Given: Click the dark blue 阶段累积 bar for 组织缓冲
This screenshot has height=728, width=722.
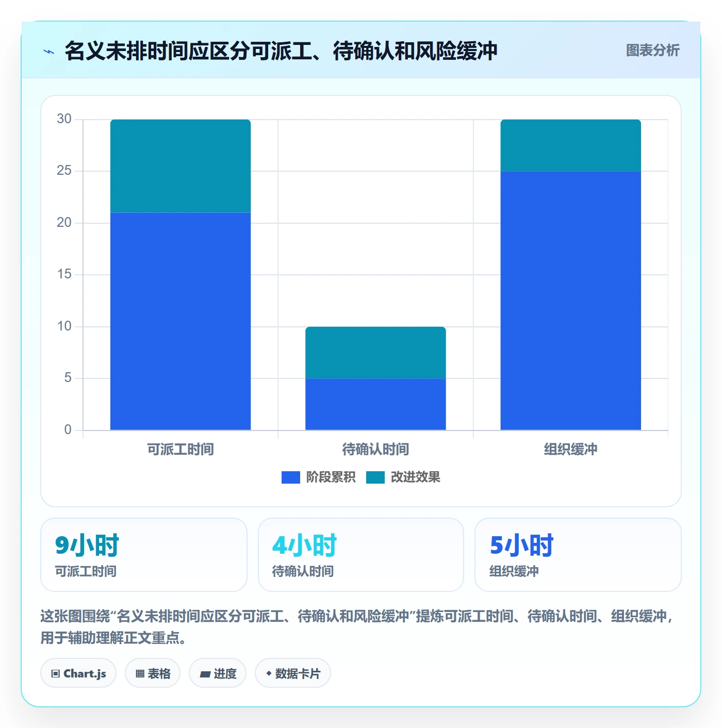Looking at the screenshot, I should (571, 301).
